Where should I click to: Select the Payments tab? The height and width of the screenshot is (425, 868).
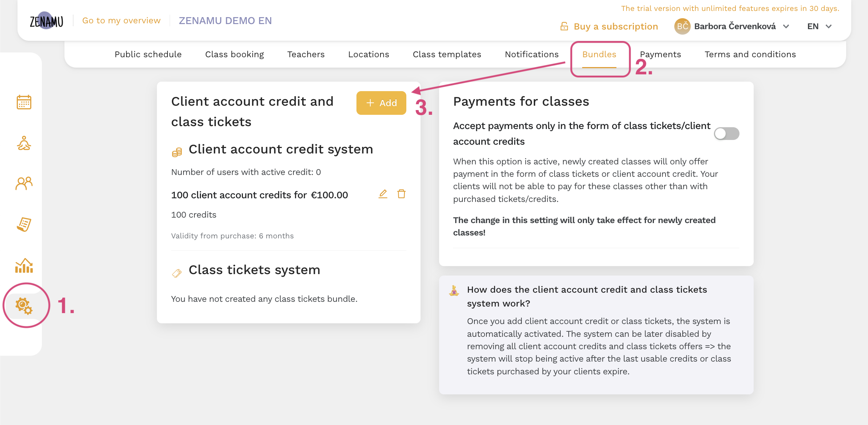pyautogui.click(x=660, y=54)
